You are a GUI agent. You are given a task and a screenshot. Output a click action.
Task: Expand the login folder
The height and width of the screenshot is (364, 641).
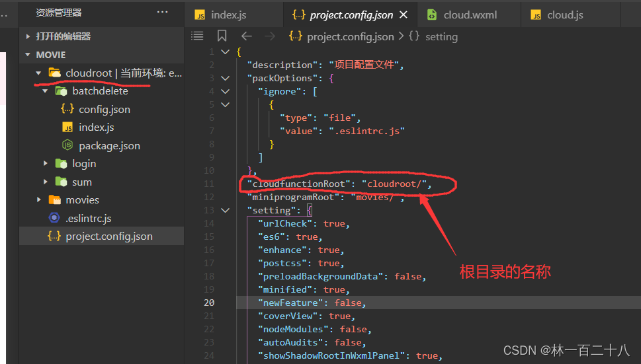coord(46,164)
